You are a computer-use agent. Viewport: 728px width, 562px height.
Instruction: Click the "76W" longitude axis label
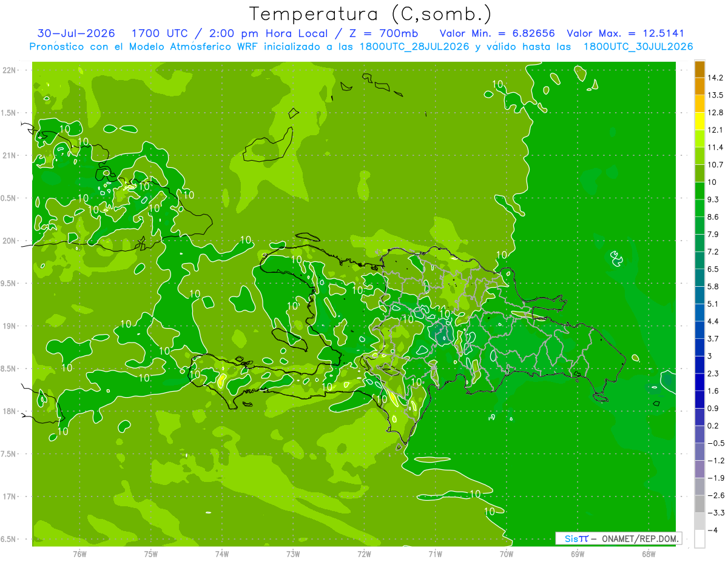(79, 554)
